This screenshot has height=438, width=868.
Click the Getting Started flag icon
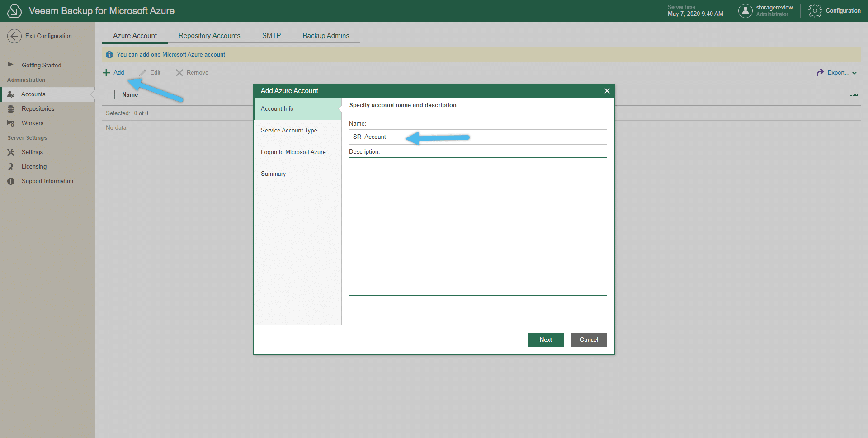[x=11, y=65]
